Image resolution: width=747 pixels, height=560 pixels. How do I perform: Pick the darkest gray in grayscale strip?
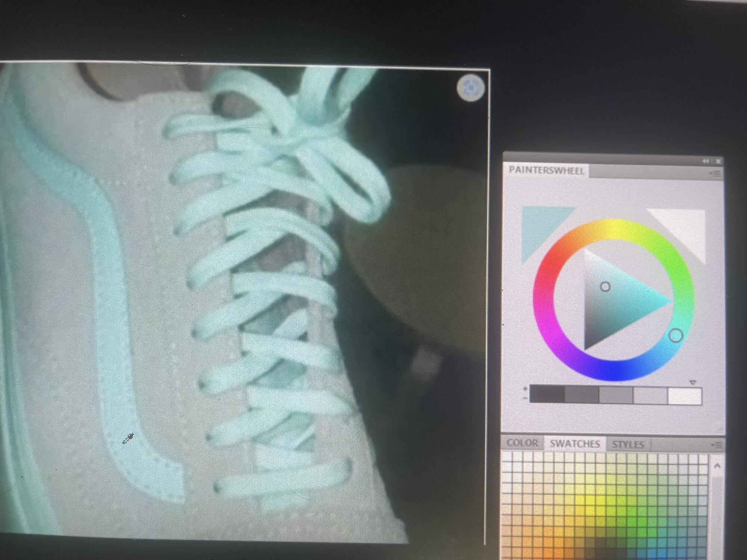pos(547,395)
